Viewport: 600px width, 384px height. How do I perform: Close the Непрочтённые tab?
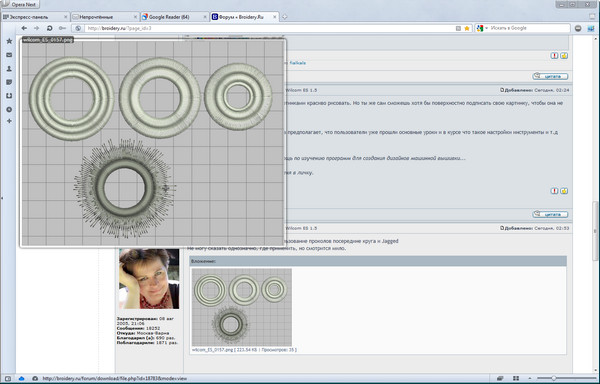[135, 17]
